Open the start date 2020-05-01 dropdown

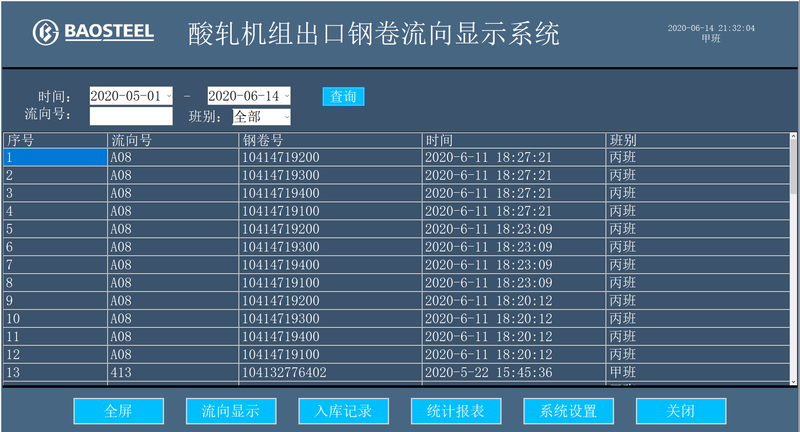169,96
